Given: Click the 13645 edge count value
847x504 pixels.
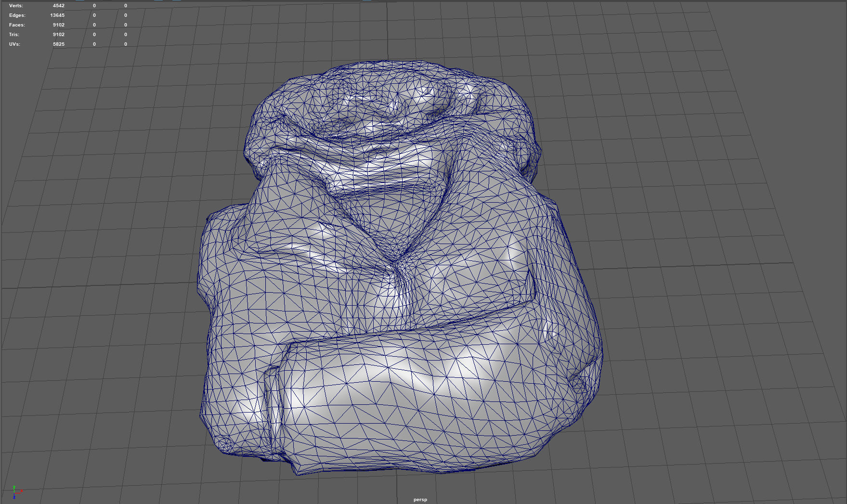Looking at the screenshot, I should tap(57, 15).
